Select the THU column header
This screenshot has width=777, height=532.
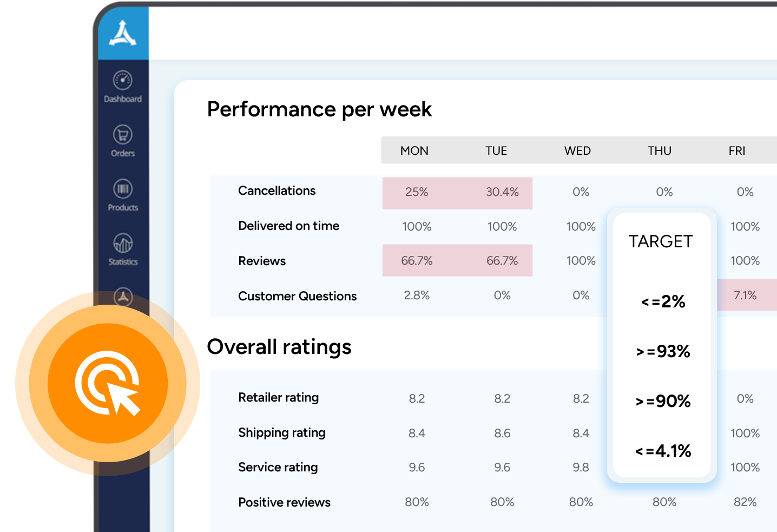point(659,151)
